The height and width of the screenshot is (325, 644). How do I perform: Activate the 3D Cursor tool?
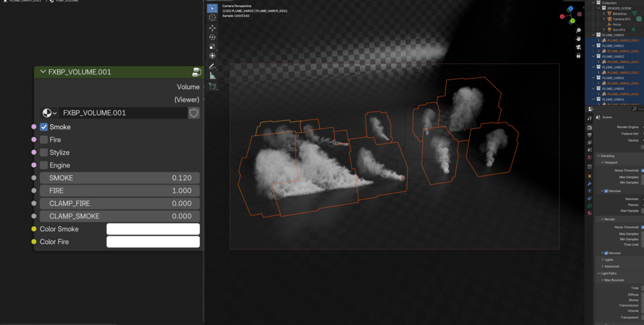tap(212, 18)
